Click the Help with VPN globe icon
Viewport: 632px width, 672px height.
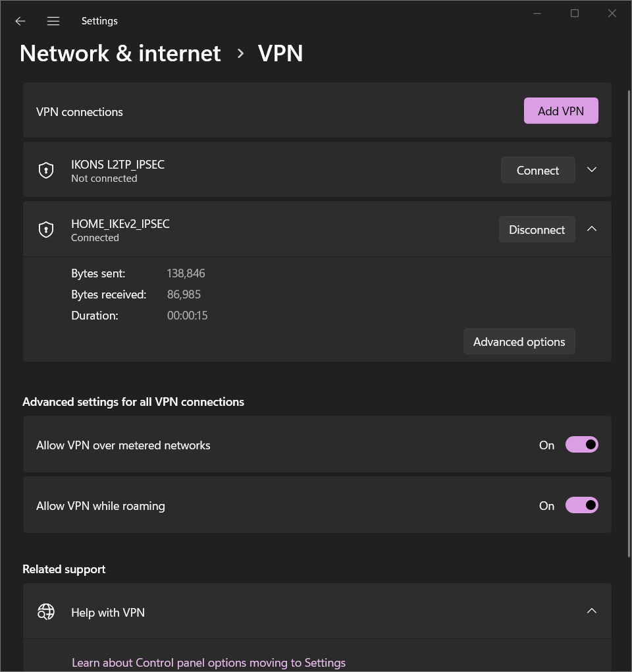pos(46,612)
